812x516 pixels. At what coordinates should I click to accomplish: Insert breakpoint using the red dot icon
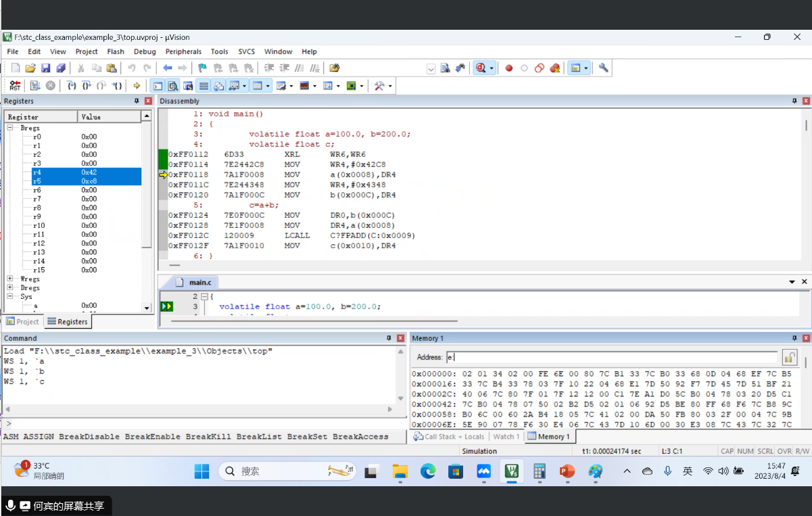click(509, 68)
